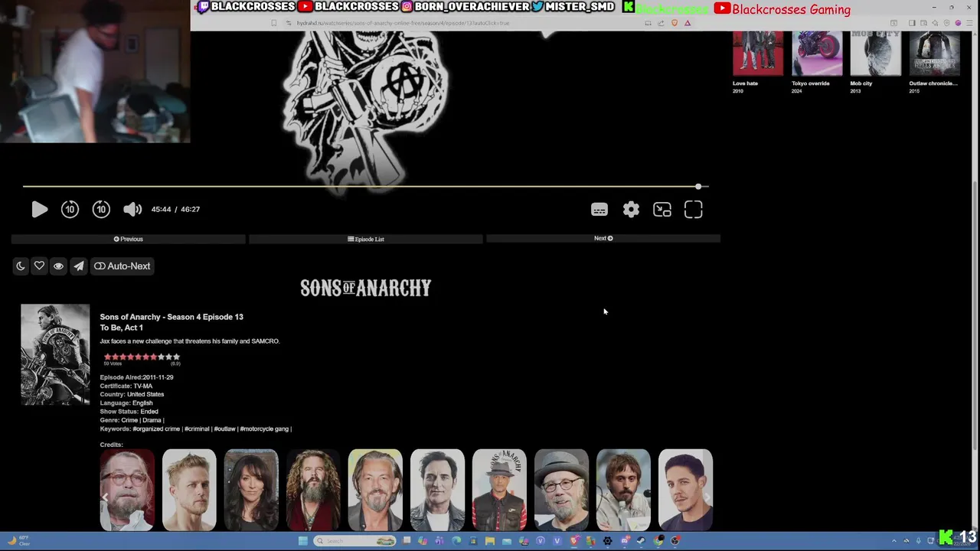The image size is (980, 551).
Task: Open Steam from the taskbar
Action: click(642, 541)
